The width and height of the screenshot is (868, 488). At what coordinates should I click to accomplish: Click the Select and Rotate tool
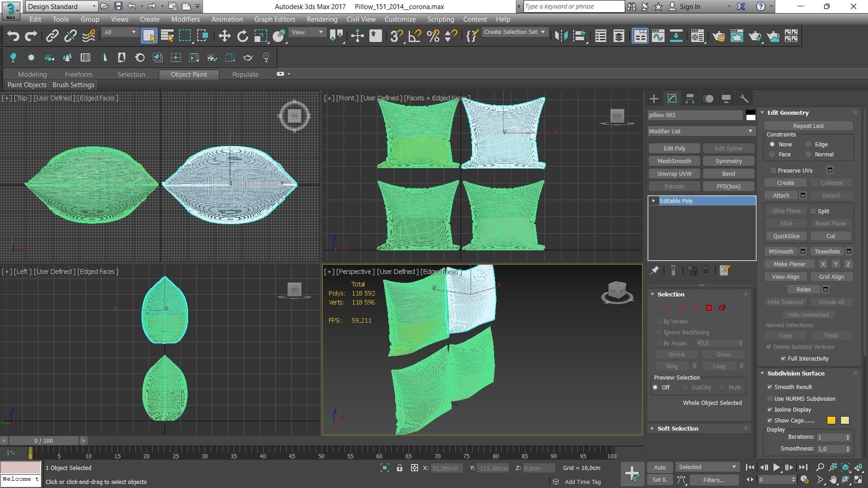pyautogui.click(x=242, y=36)
